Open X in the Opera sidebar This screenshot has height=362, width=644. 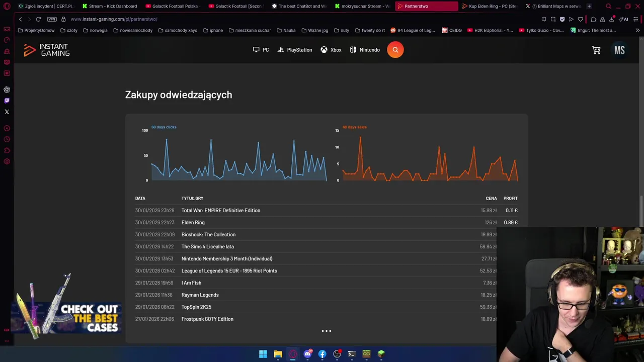[x=7, y=112]
